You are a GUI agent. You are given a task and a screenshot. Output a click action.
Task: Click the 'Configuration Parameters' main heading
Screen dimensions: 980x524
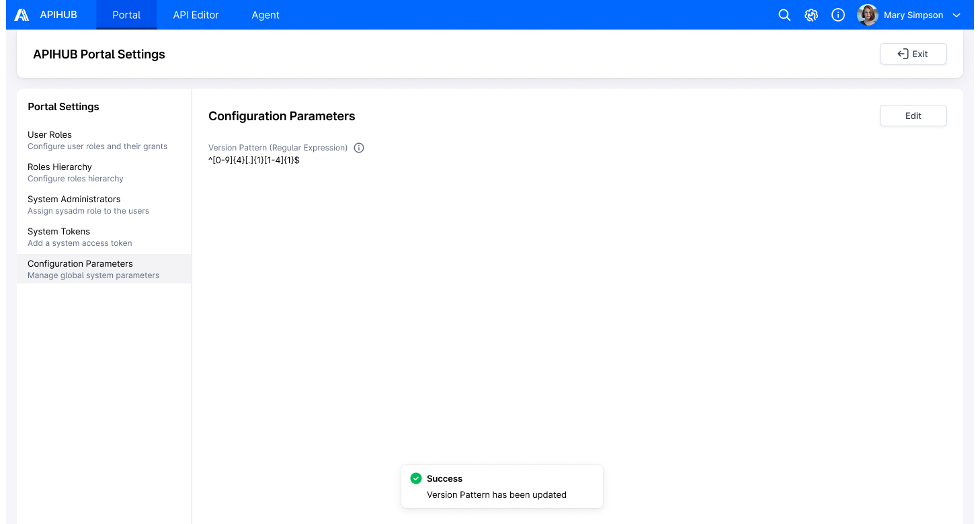coord(282,116)
